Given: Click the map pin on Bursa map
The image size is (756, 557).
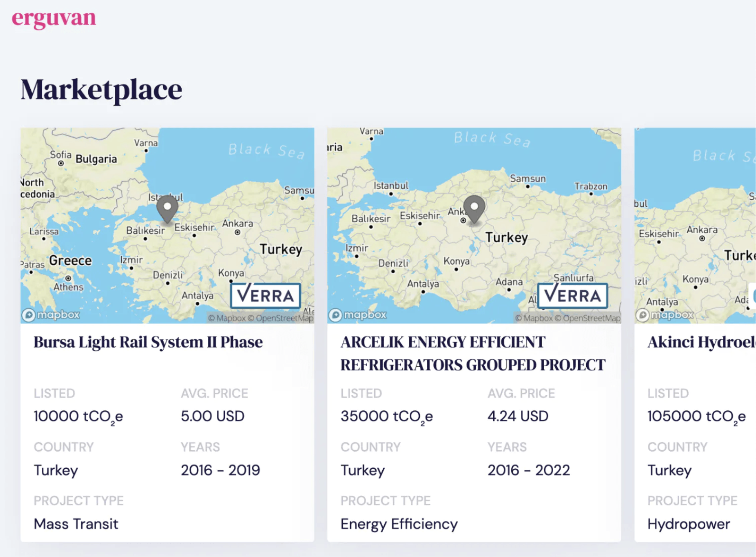Looking at the screenshot, I should pyautogui.click(x=167, y=209).
